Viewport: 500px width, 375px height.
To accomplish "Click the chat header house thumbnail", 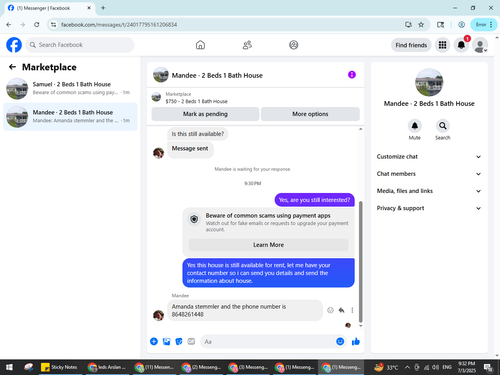I will 161,75.
